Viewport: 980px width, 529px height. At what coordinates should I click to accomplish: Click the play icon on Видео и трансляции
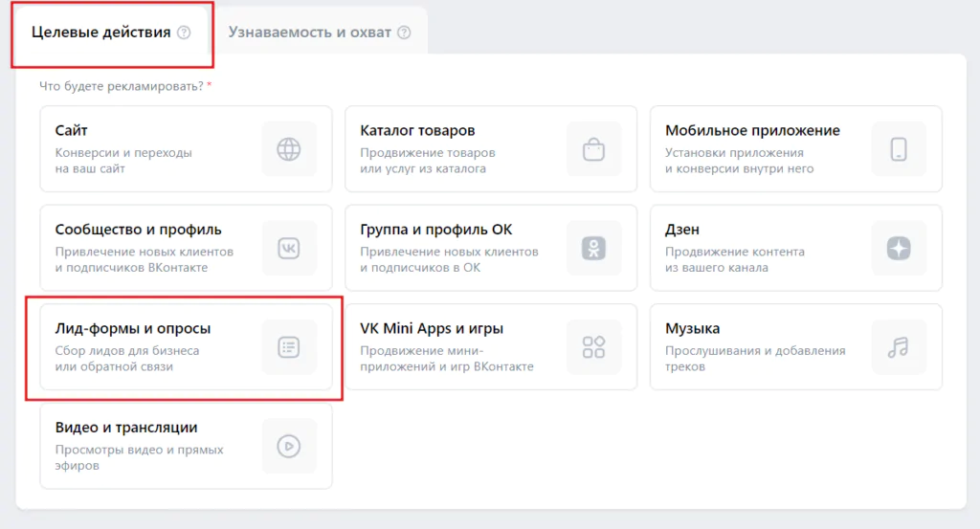[x=289, y=446]
